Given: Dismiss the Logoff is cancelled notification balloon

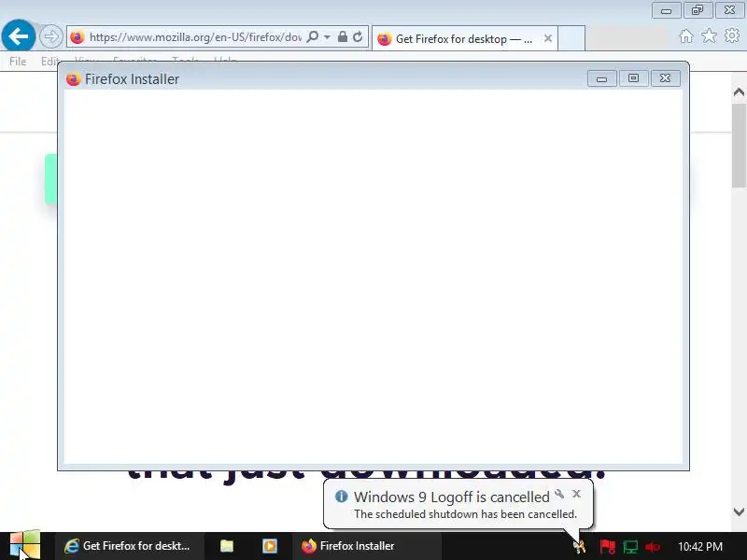Looking at the screenshot, I should point(576,494).
